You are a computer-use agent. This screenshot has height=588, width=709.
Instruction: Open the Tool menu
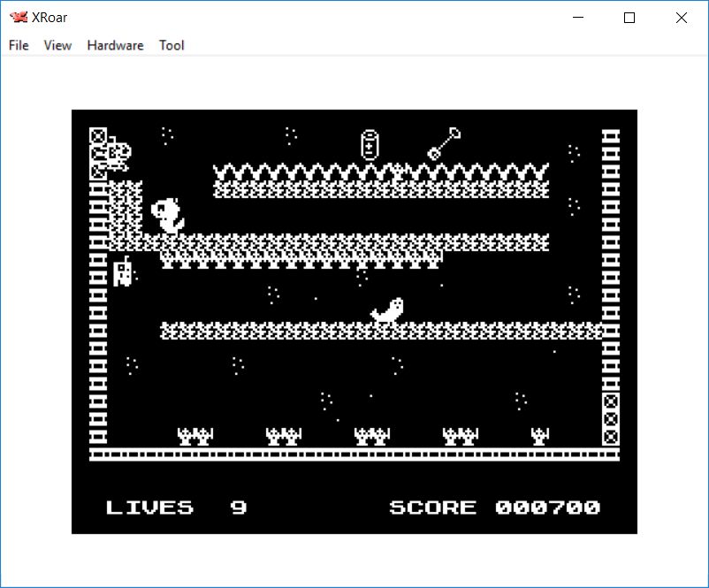[x=172, y=45]
